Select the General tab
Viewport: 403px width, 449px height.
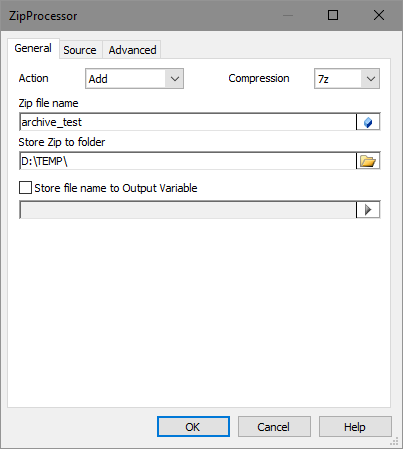[33, 48]
